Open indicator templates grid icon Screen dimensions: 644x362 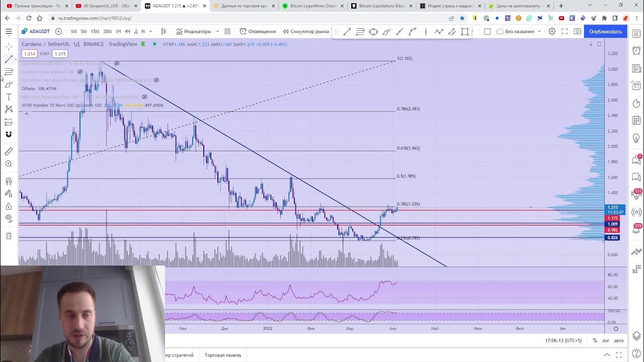click(227, 31)
